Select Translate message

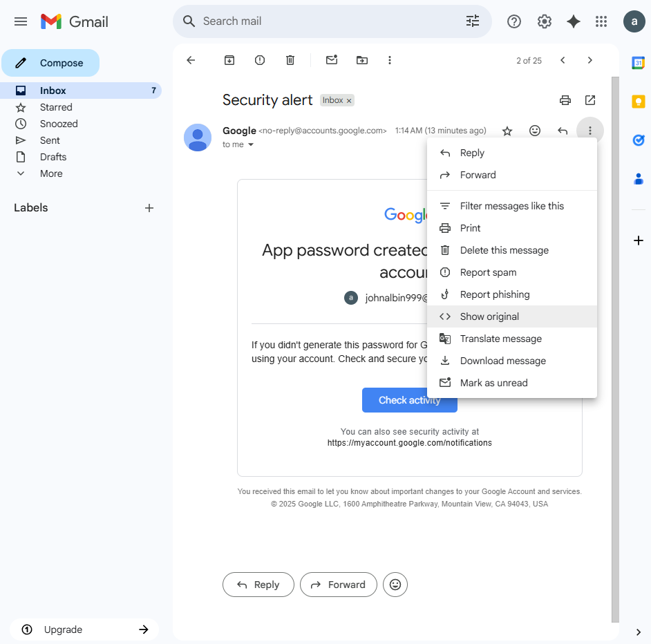tap(512, 339)
